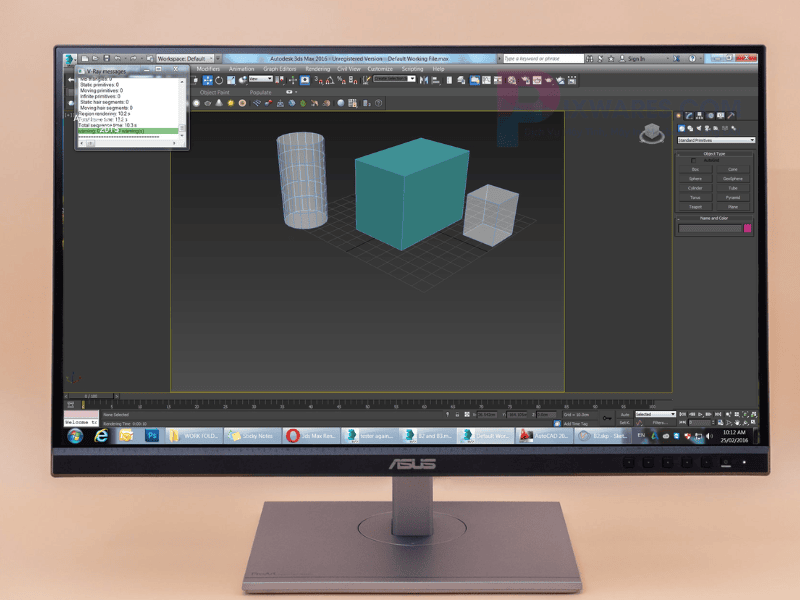Select the Cameras category icon
This screenshot has height=600, width=800.
(x=709, y=128)
